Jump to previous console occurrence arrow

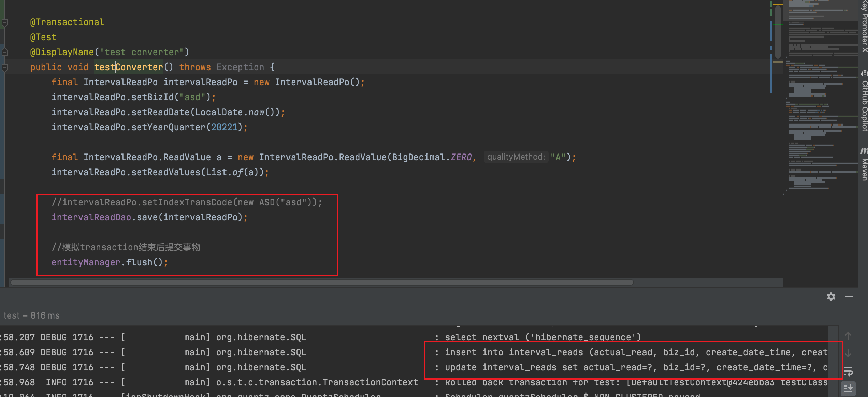[x=848, y=336]
